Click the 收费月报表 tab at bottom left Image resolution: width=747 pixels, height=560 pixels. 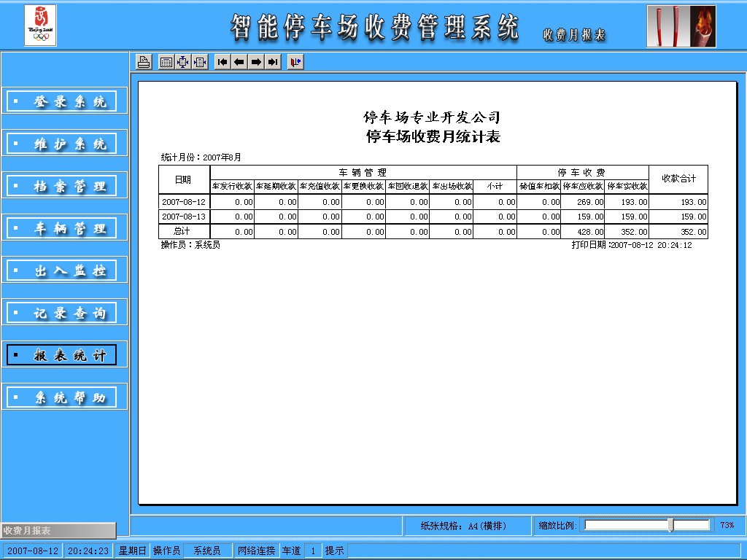58,531
